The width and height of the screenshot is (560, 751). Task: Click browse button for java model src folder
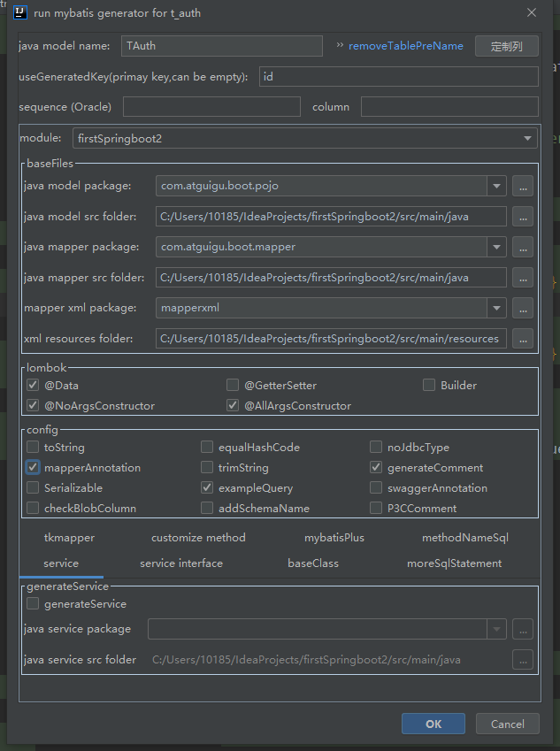pos(523,217)
